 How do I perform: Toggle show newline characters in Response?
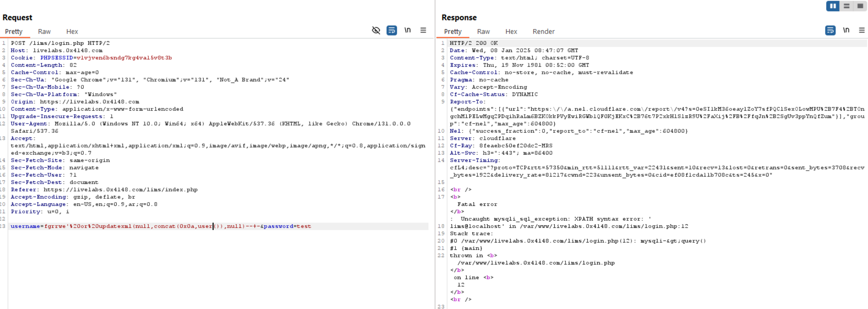click(x=846, y=30)
